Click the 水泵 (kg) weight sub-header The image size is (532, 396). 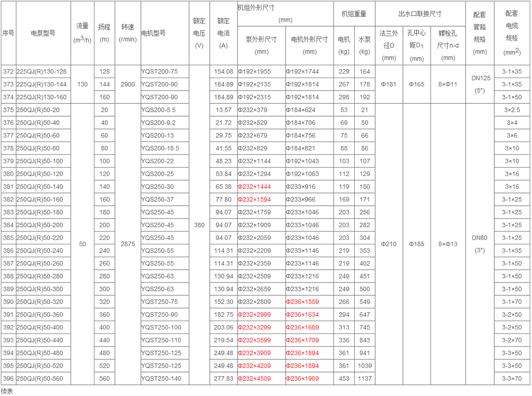pyautogui.click(x=365, y=45)
